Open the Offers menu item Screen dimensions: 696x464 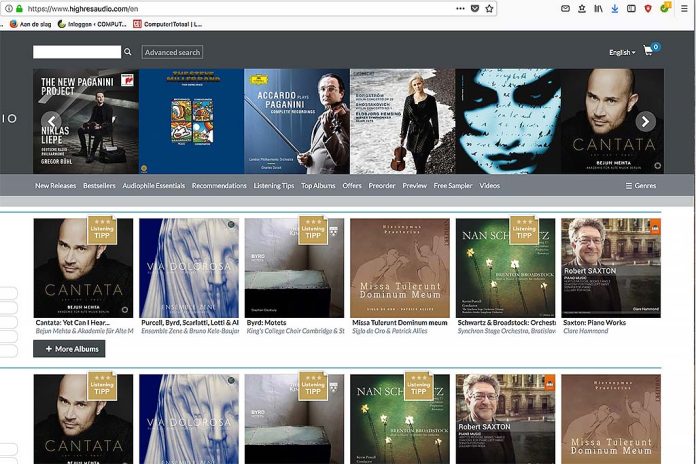[352, 186]
